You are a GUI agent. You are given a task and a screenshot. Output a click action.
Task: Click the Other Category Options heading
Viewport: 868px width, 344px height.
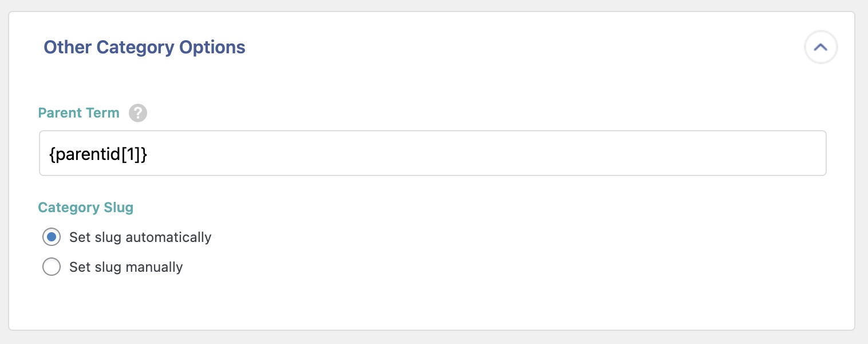coord(144,47)
